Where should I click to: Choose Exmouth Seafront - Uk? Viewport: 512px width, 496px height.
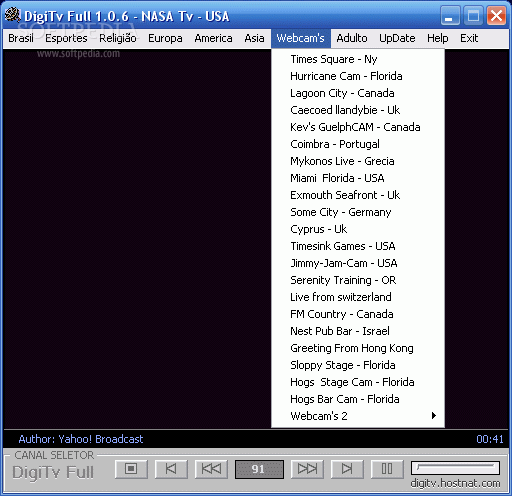point(358,195)
